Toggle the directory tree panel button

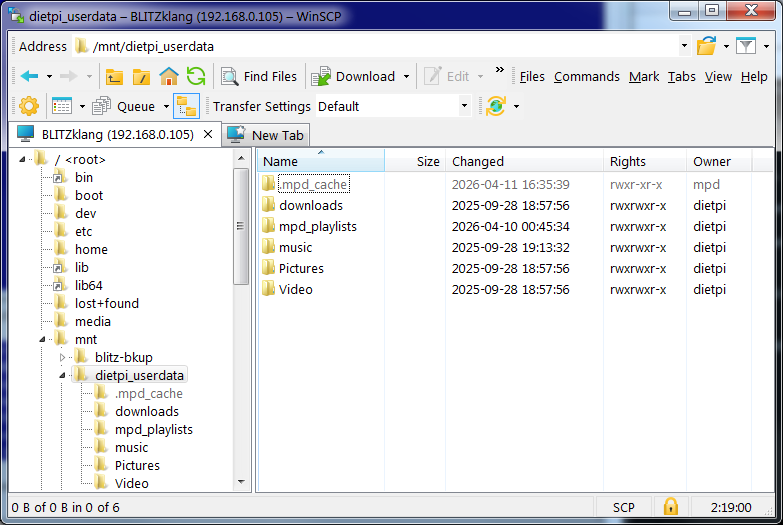[x=186, y=106]
